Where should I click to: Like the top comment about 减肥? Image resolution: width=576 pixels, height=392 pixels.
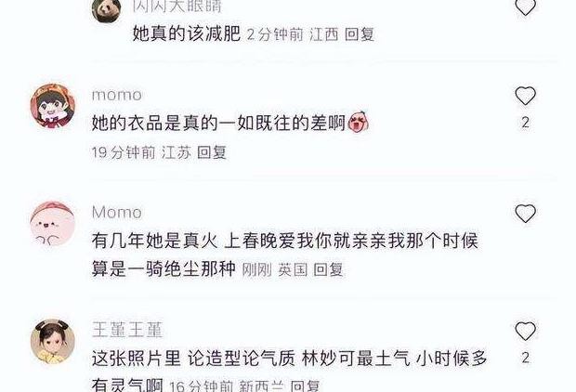[525, 7]
